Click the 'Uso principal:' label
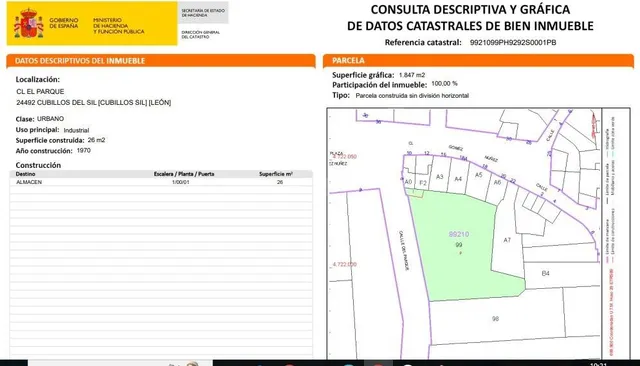640x366 pixels. click(x=38, y=130)
